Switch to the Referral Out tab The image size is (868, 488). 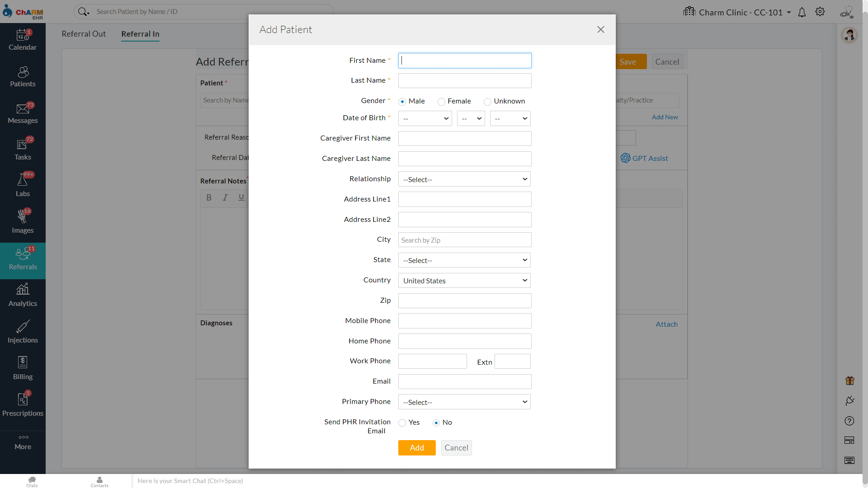pos(84,33)
